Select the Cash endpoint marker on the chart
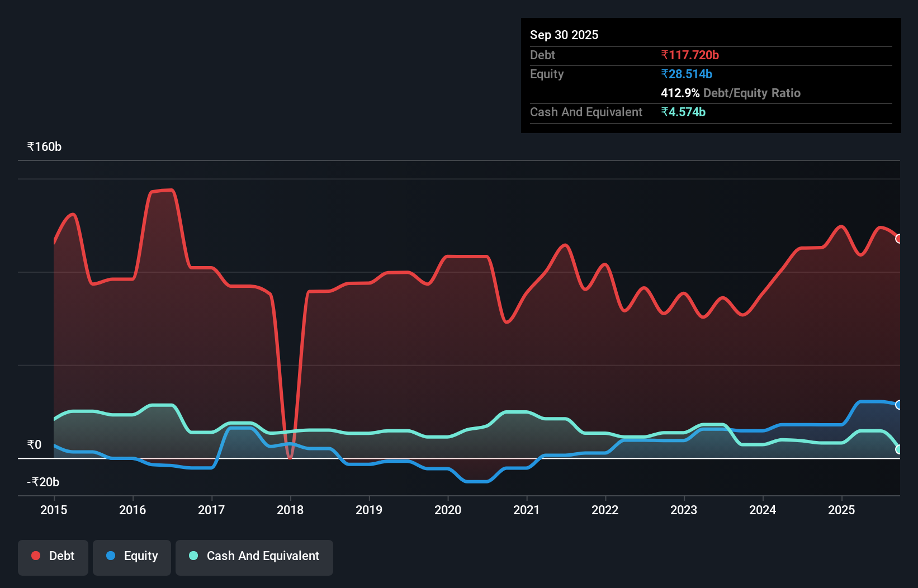This screenshot has height=588, width=918. [899, 449]
